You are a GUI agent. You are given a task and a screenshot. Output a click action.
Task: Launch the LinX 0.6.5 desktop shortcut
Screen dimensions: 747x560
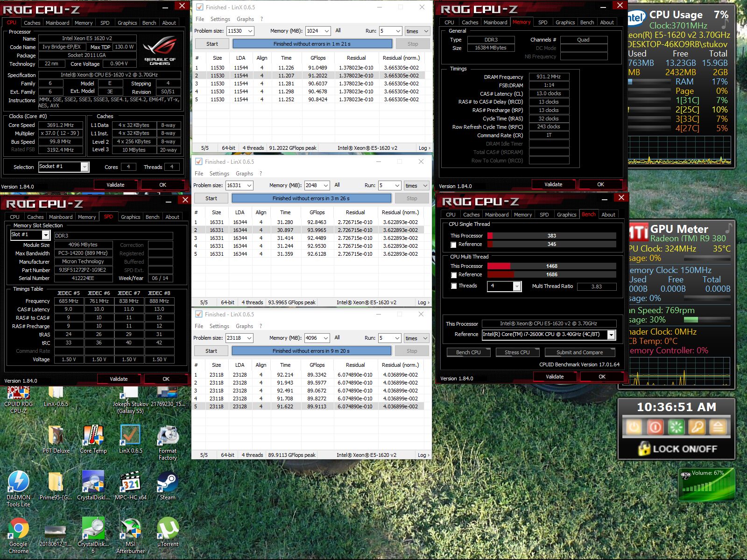coord(130,440)
